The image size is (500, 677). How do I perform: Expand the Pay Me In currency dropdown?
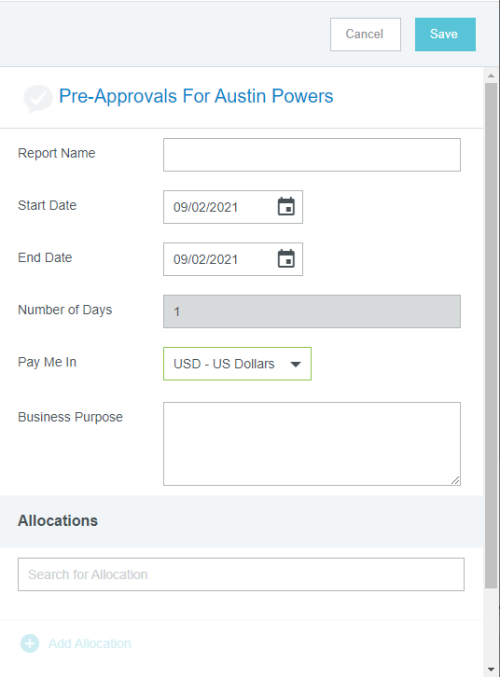coord(237,364)
